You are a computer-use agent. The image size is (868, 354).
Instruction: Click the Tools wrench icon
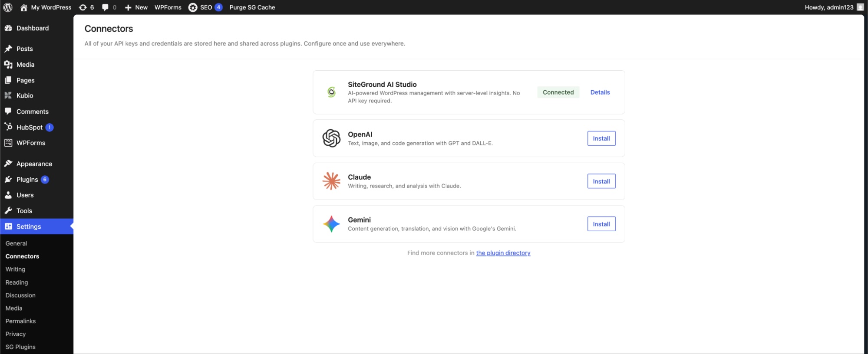tap(8, 211)
